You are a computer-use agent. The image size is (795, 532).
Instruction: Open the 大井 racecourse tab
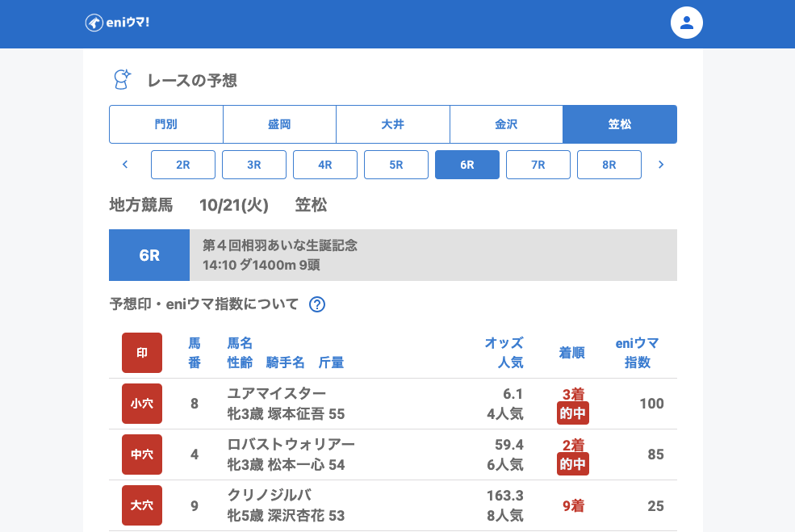pos(393,124)
